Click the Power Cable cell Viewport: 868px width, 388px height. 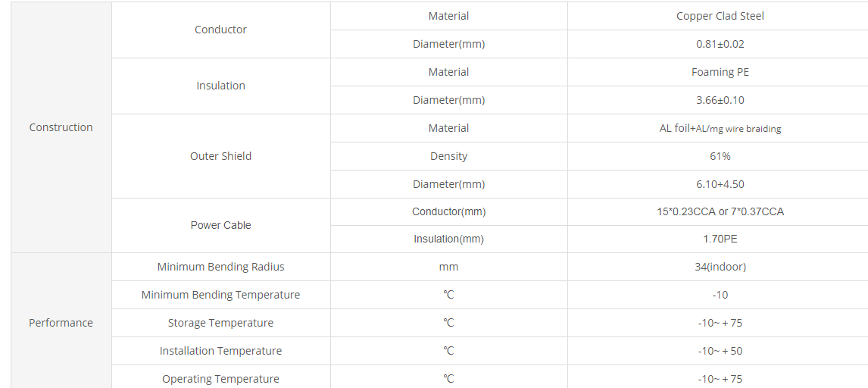pos(221,225)
